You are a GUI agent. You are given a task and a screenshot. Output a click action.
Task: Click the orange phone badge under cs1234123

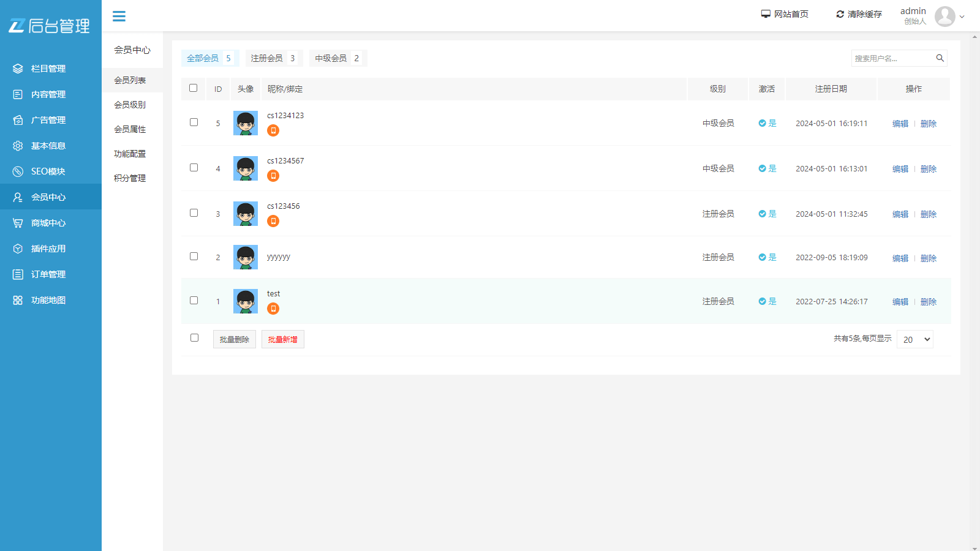tap(273, 130)
